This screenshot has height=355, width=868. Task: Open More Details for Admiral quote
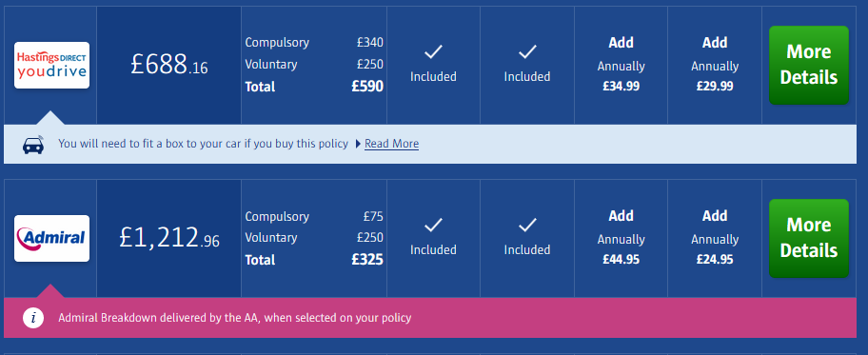(808, 238)
